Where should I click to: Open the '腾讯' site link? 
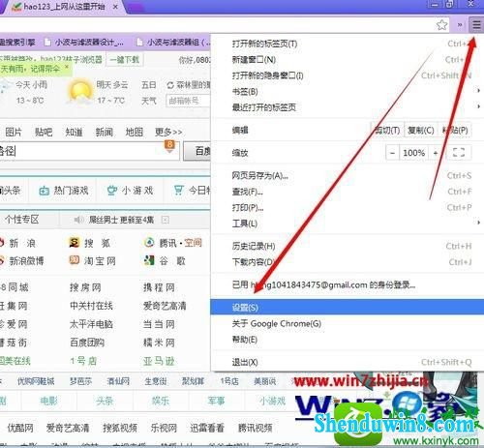pos(167,243)
